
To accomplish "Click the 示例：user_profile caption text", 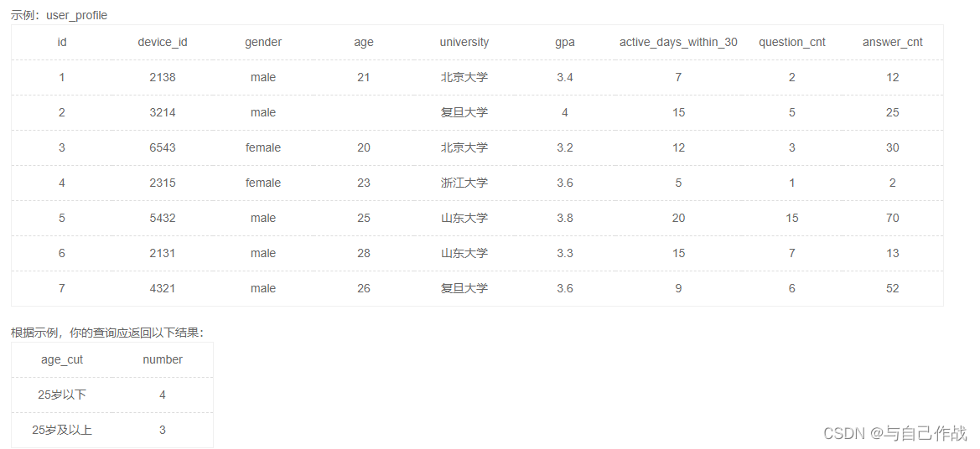I will click(59, 15).
